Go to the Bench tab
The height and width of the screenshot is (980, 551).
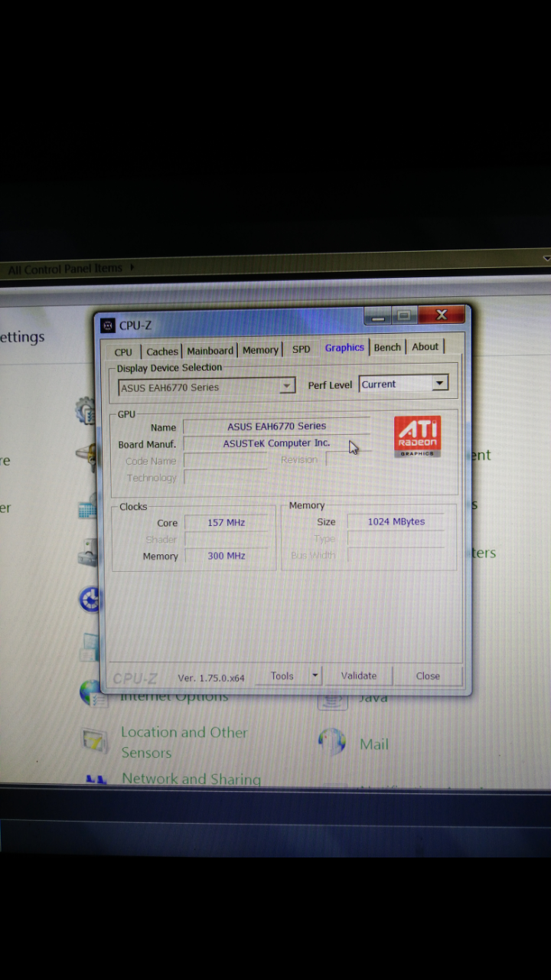coord(387,348)
